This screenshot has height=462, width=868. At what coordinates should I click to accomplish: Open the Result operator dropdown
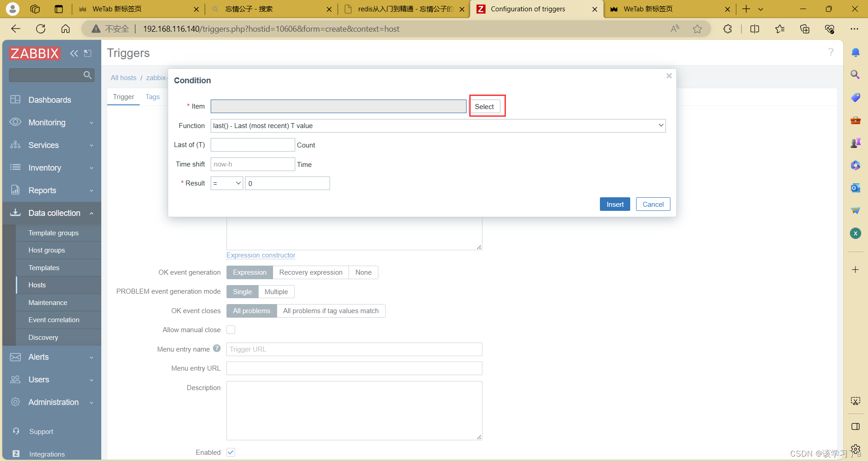point(227,183)
